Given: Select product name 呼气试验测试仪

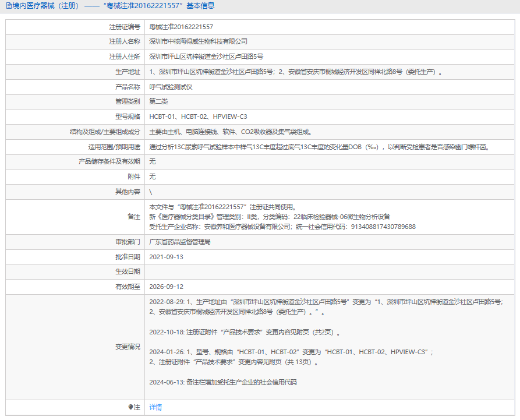Looking at the screenshot, I should pos(171,87).
